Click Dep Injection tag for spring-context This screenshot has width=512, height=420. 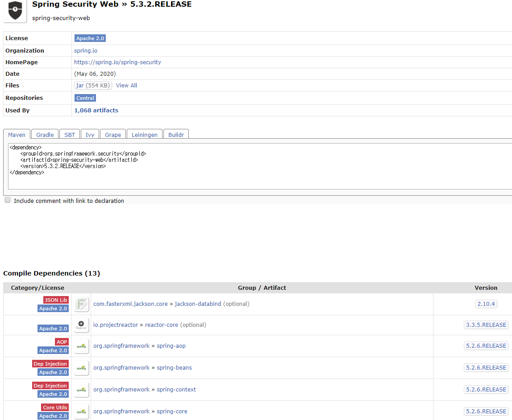coord(50,385)
